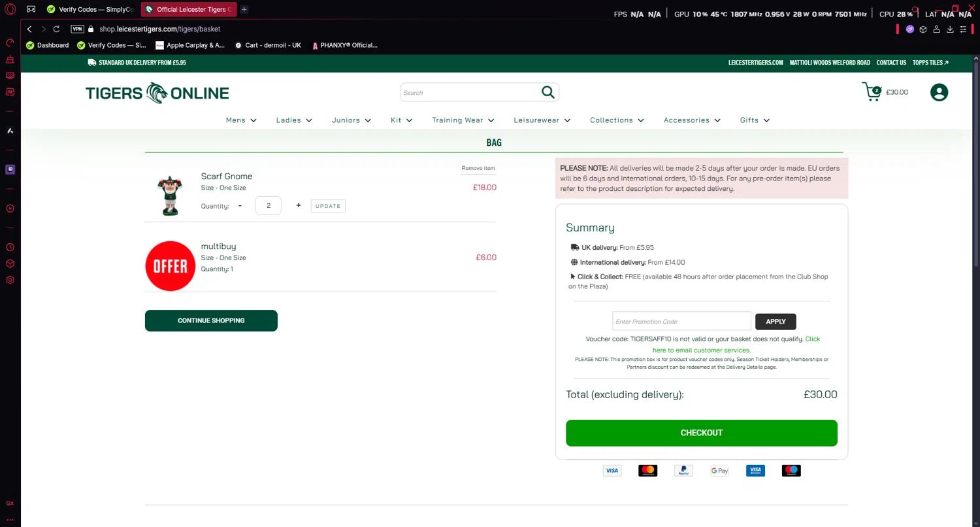Open the Extensions cube sidebar icon

[10, 263]
